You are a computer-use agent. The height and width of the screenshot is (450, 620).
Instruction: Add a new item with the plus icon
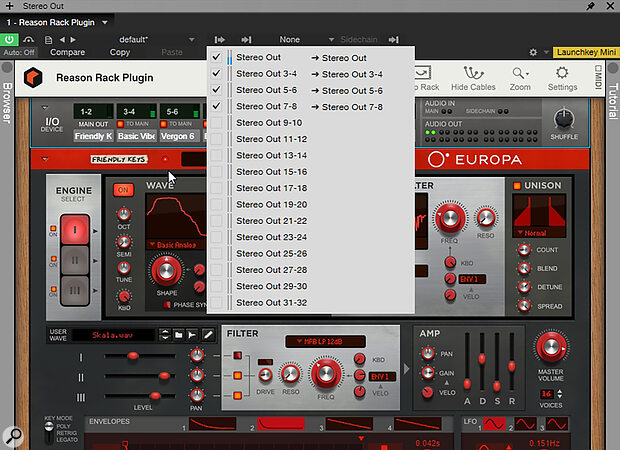tap(9, 6)
